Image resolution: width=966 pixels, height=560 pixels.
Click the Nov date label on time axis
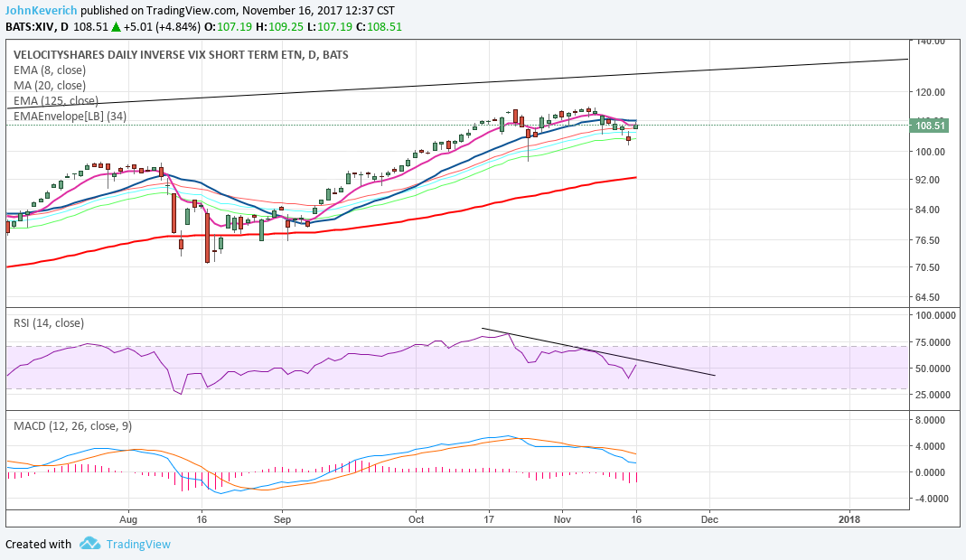562,519
